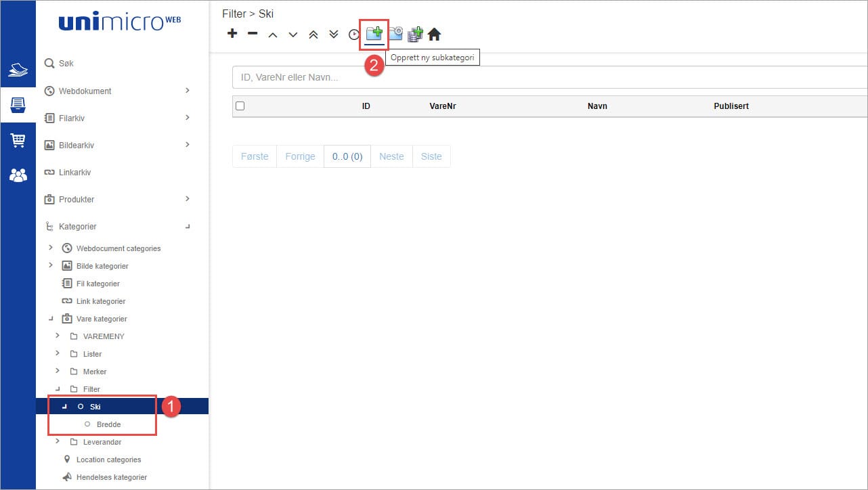Click the Produkter camera box icon
868x490 pixels.
tap(49, 199)
